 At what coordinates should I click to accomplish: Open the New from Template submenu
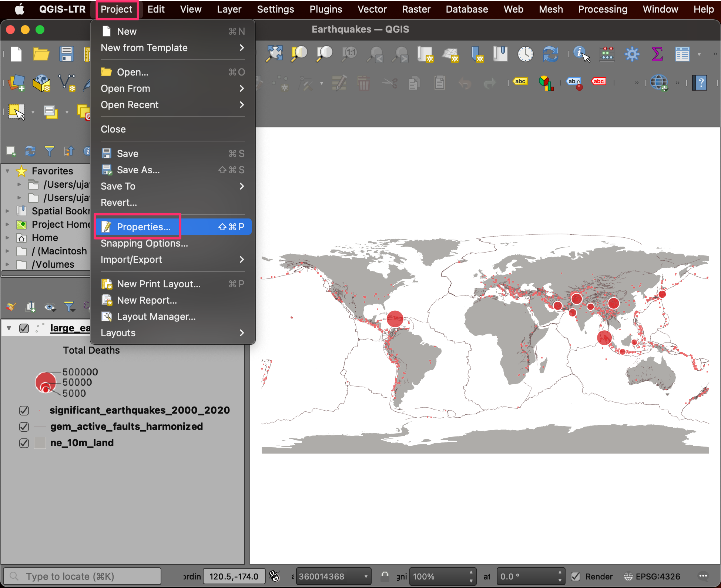pos(173,48)
